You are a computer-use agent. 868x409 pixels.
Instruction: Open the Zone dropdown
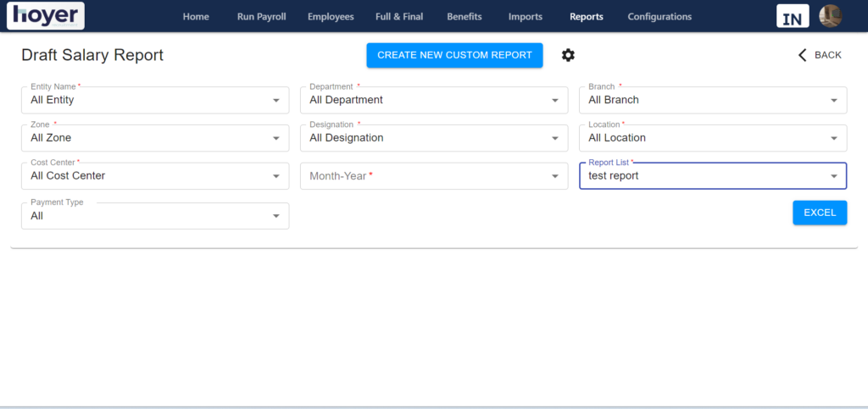coord(155,138)
